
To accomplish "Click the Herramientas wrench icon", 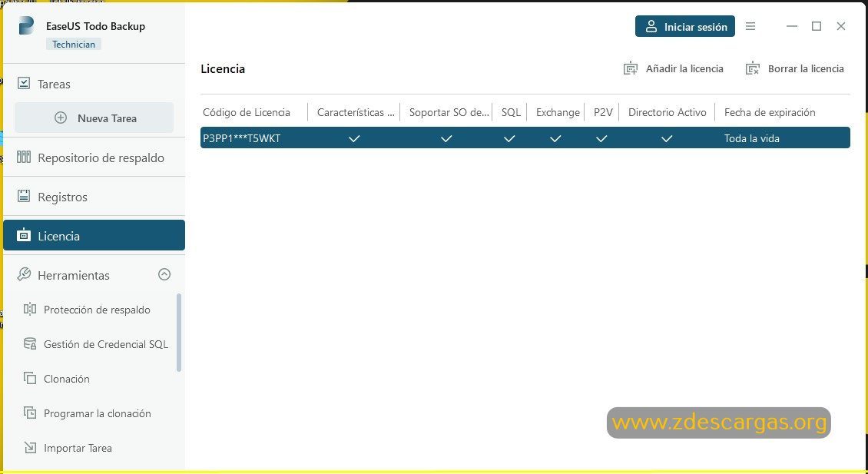I will coord(24,275).
